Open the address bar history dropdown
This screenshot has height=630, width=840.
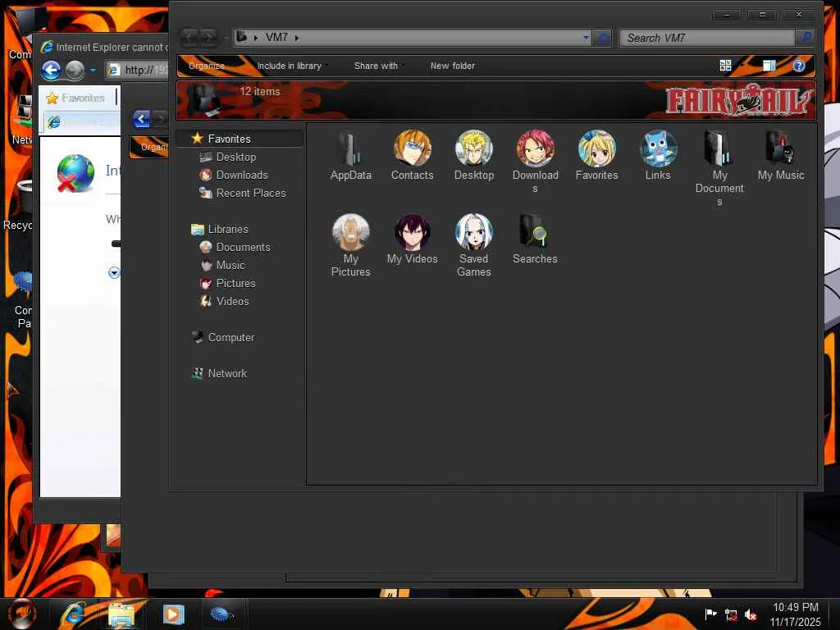pyautogui.click(x=586, y=38)
